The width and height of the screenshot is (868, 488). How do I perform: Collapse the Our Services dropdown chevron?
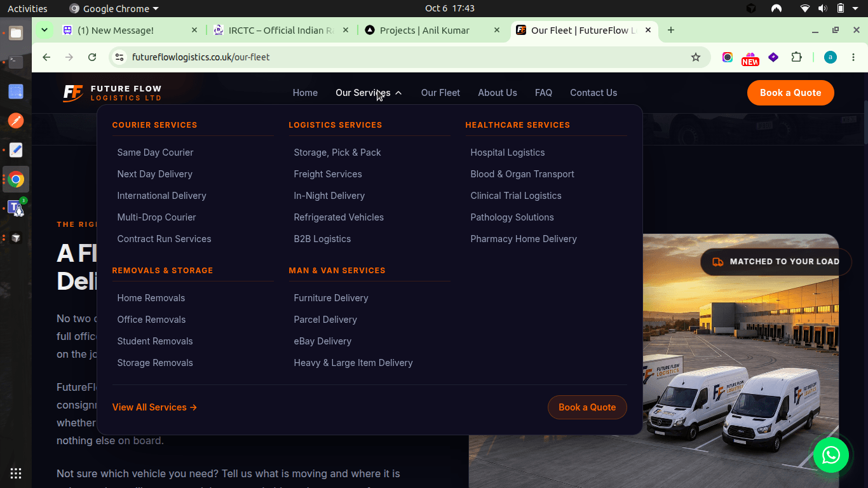pyautogui.click(x=398, y=93)
